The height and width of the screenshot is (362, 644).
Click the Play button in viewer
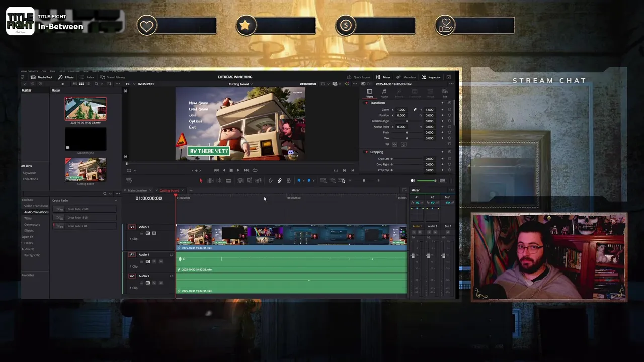238,170
